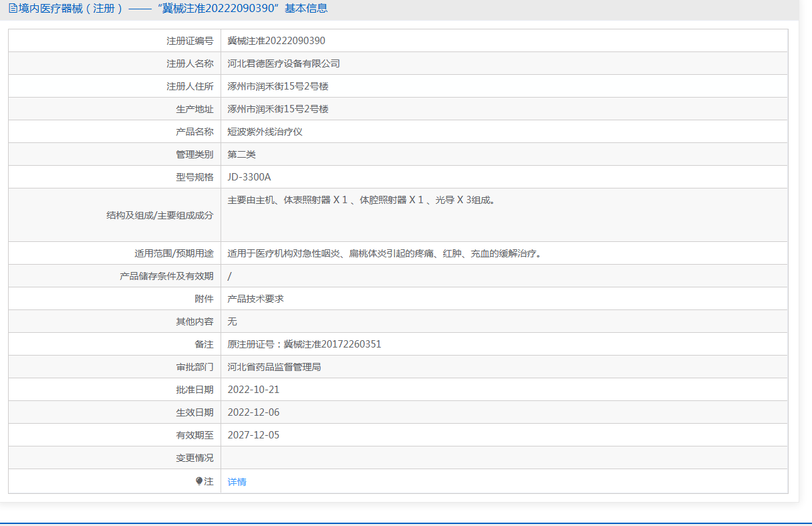The height and width of the screenshot is (526, 812).
Task: Click the 适用范围/预期用途 label
Action: tap(174, 253)
